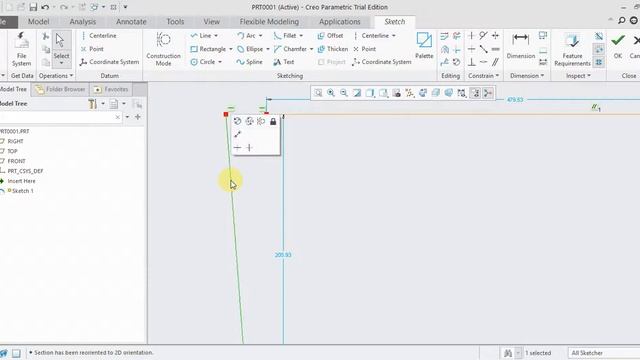The height and width of the screenshot is (360, 640).
Task: Apply the Horizontal constraint
Action: [x=471, y=49]
